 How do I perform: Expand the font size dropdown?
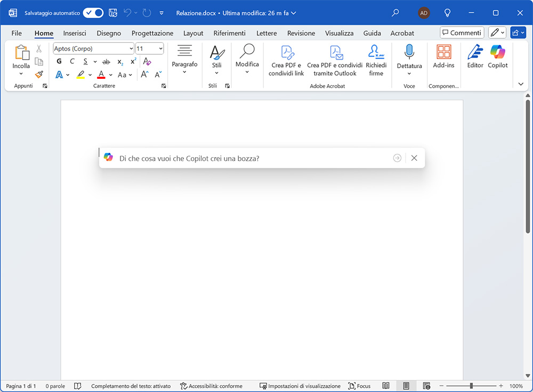click(x=160, y=48)
